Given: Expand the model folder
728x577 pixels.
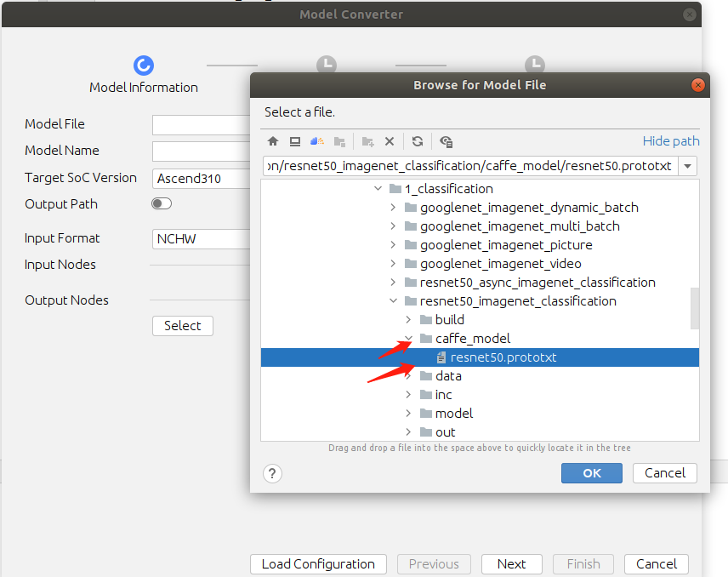Looking at the screenshot, I should coord(408,414).
